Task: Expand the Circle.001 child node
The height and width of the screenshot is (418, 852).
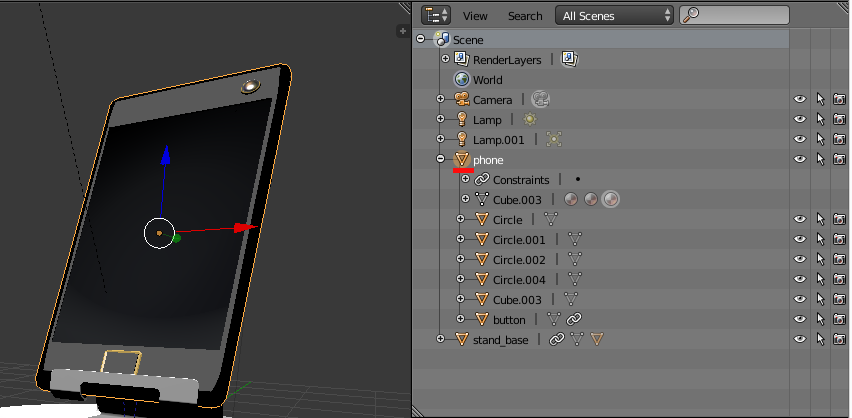Action: 460,239
